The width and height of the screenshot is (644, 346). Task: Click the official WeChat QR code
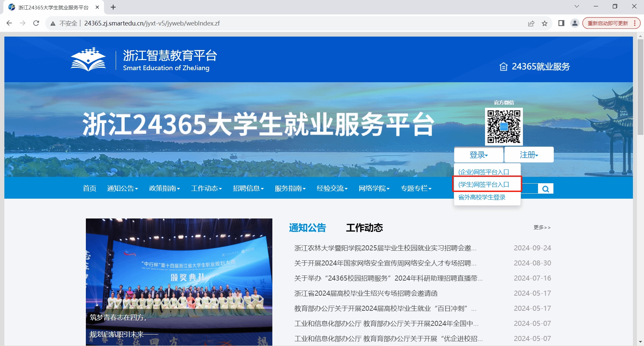503,127
